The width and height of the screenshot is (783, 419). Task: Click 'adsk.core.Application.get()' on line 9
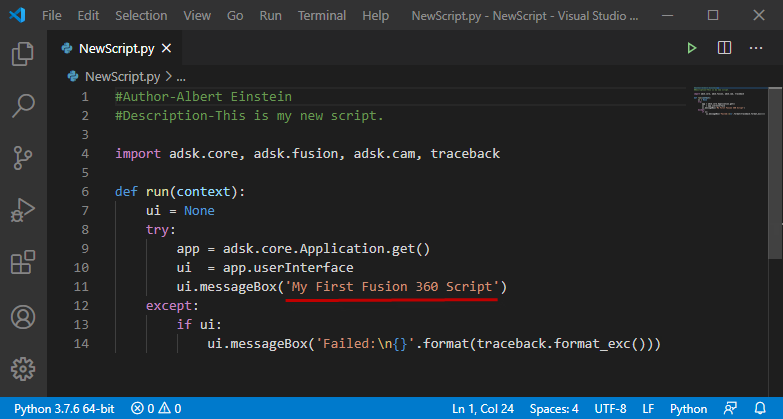point(327,249)
